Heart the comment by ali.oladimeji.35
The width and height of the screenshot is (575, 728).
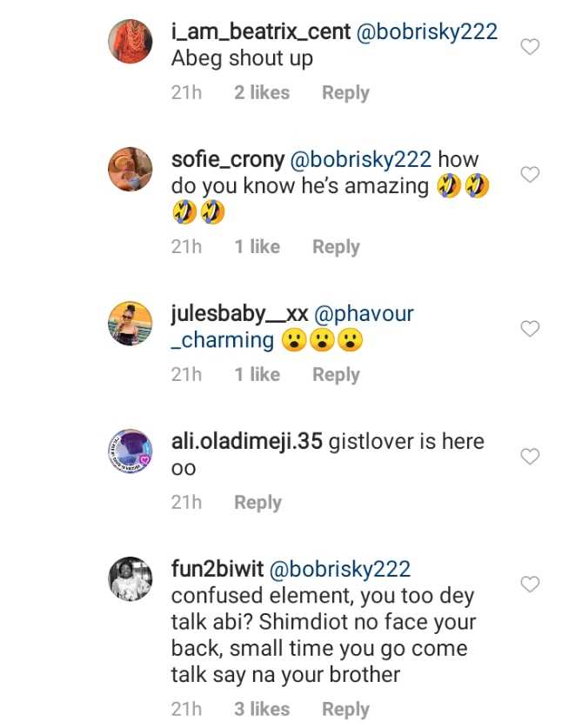click(x=529, y=456)
